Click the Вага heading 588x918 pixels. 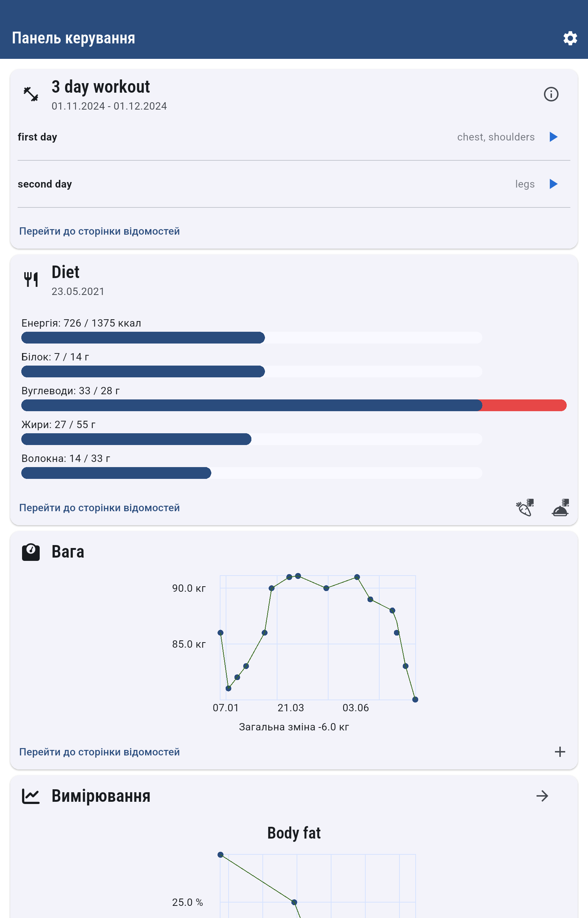click(x=68, y=552)
